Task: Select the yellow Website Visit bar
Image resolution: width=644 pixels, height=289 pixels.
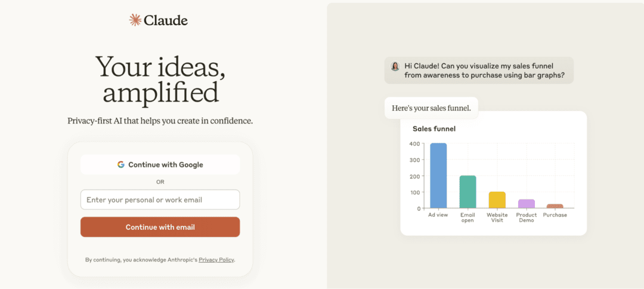Action: tap(497, 200)
